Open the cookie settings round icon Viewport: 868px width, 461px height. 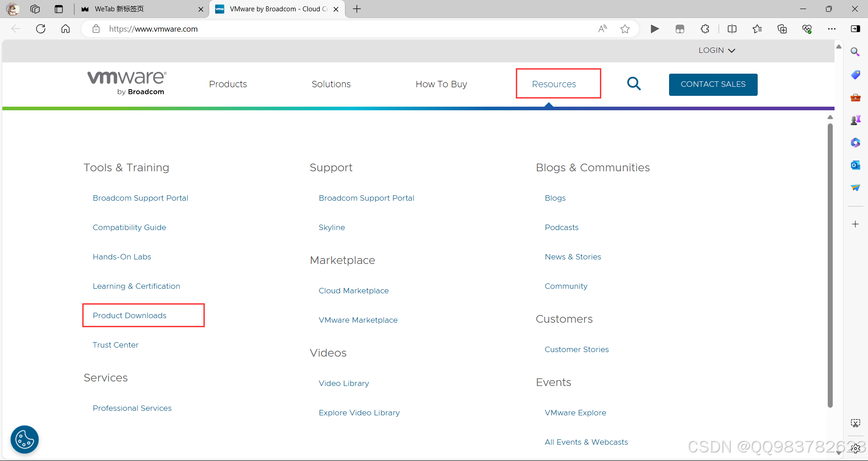pos(24,439)
